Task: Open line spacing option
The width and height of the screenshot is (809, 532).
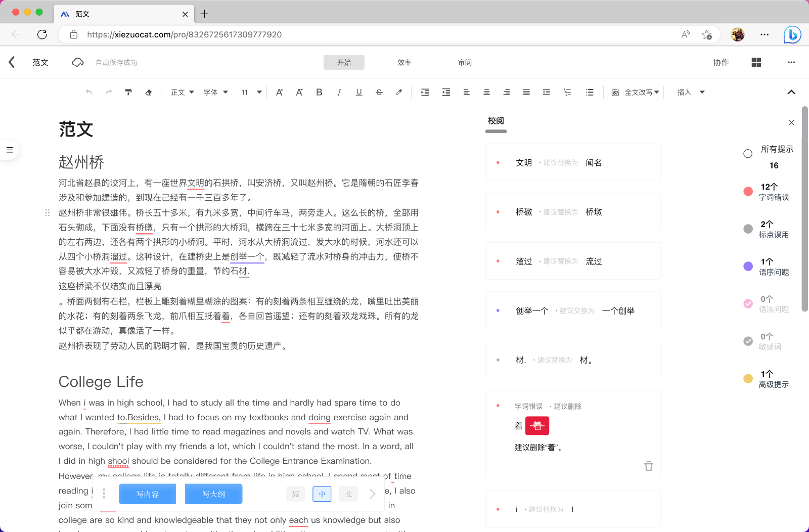Action: coord(546,92)
